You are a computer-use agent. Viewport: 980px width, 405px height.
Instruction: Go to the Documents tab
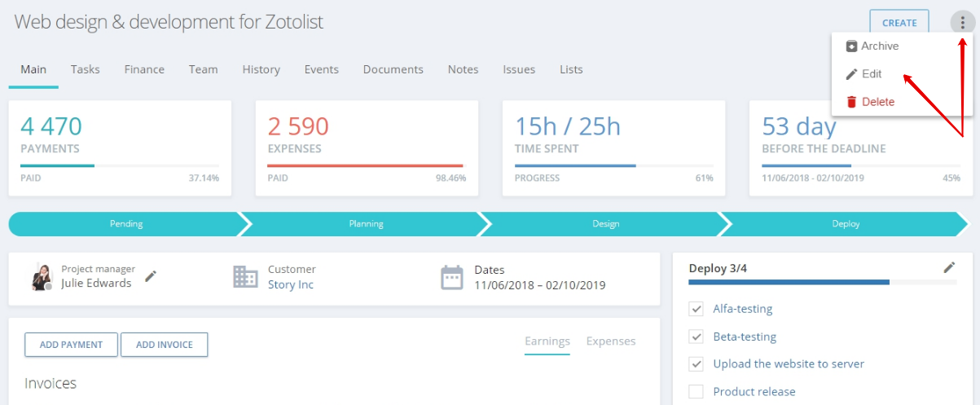[393, 69]
